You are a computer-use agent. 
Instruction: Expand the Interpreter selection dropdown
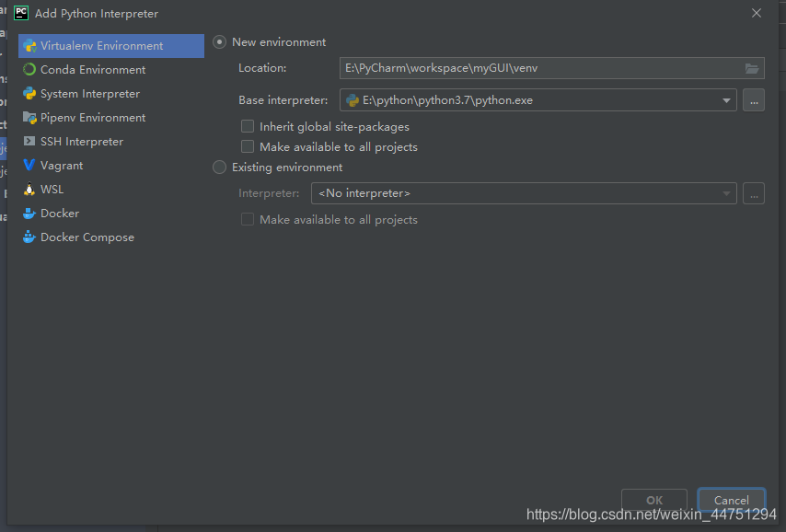(726, 193)
